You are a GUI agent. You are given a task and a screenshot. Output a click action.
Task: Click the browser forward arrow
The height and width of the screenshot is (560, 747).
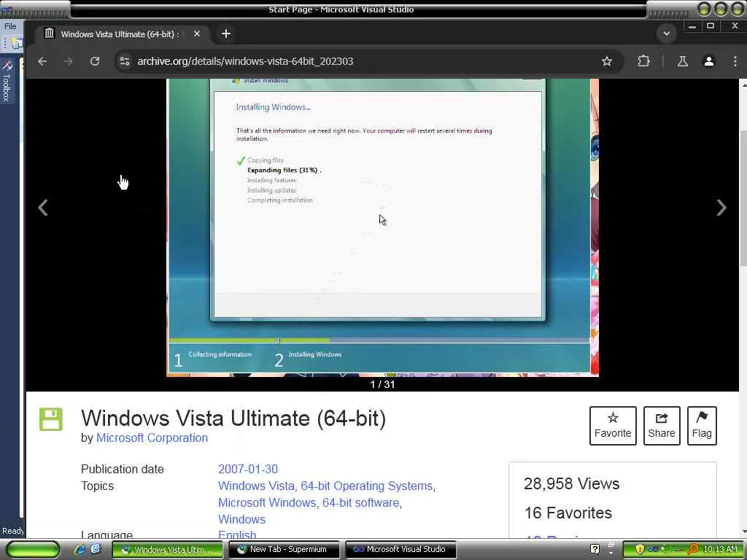[69, 61]
